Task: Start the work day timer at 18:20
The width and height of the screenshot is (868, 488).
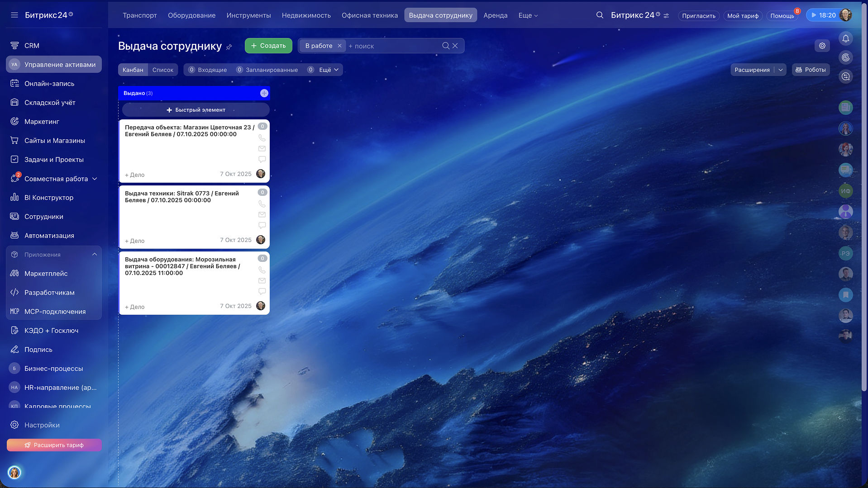Action: [x=823, y=15]
